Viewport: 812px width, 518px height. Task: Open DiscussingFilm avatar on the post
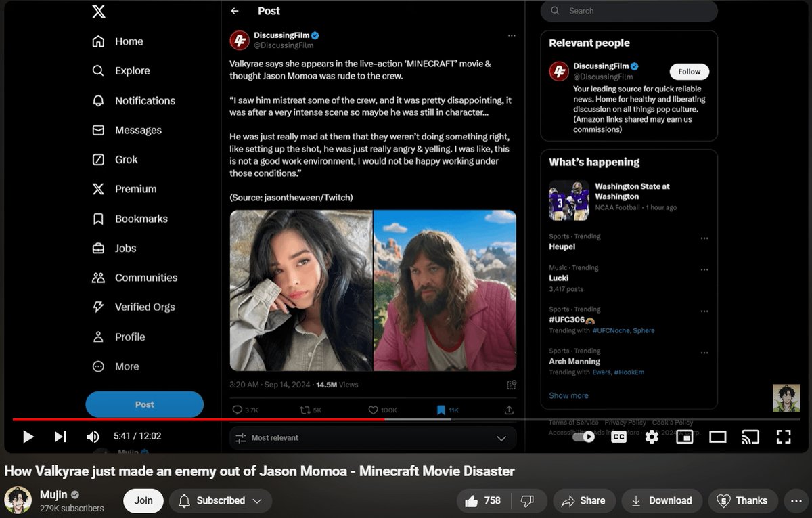(240, 40)
